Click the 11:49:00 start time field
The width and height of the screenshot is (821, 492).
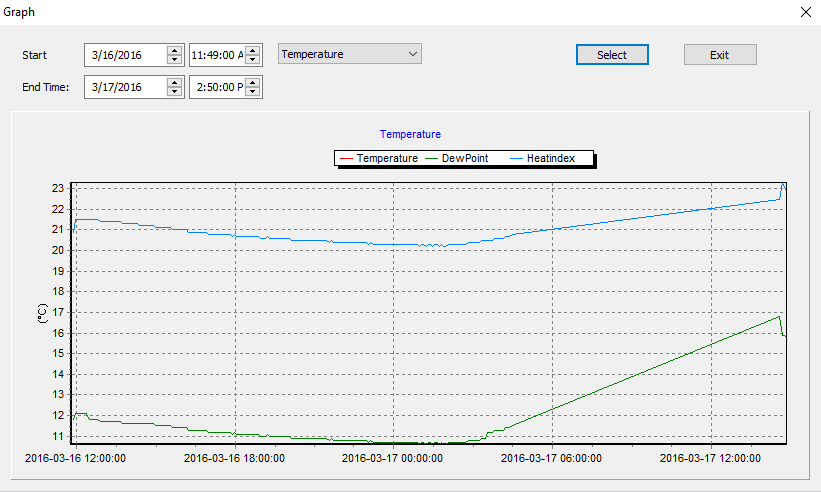[x=217, y=55]
